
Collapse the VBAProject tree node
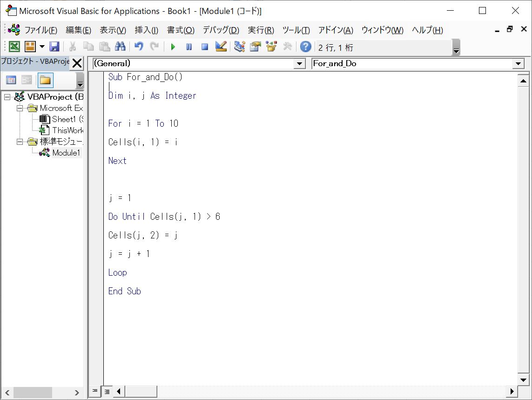tap(7, 97)
